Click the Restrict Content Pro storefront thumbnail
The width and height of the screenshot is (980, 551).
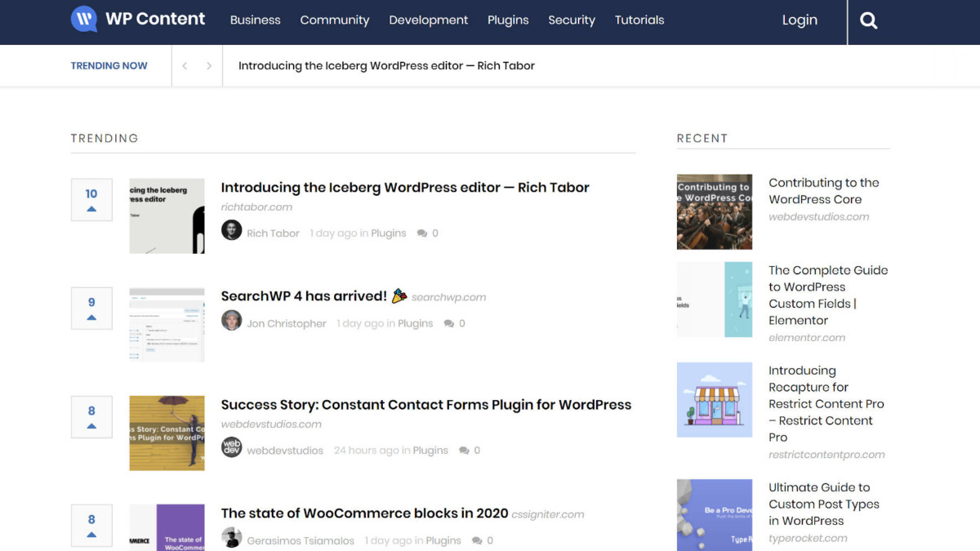[x=714, y=399]
